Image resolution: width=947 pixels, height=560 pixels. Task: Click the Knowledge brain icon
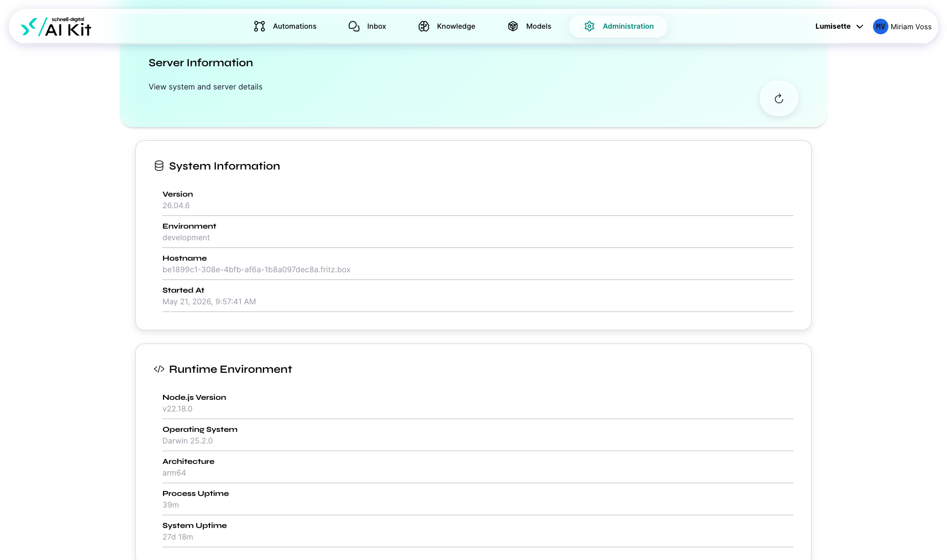[424, 27]
